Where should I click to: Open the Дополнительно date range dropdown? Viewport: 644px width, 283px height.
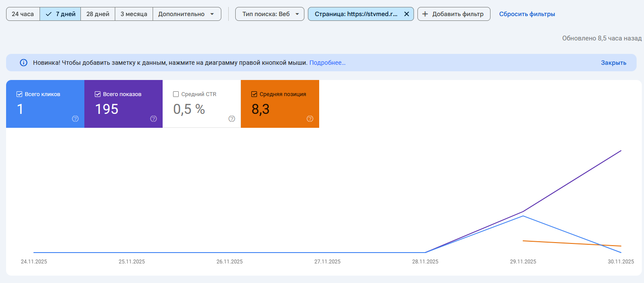pos(187,14)
